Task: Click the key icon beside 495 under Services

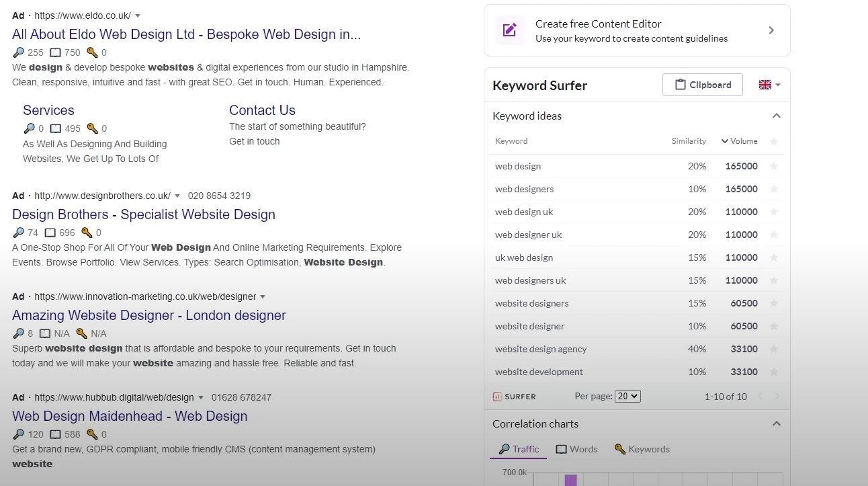Action: (93, 128)
